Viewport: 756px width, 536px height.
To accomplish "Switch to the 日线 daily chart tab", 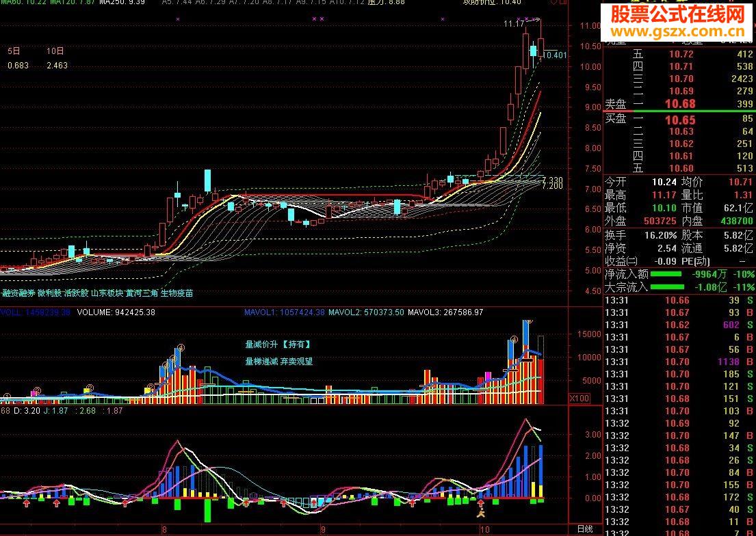I will (585, 528).
